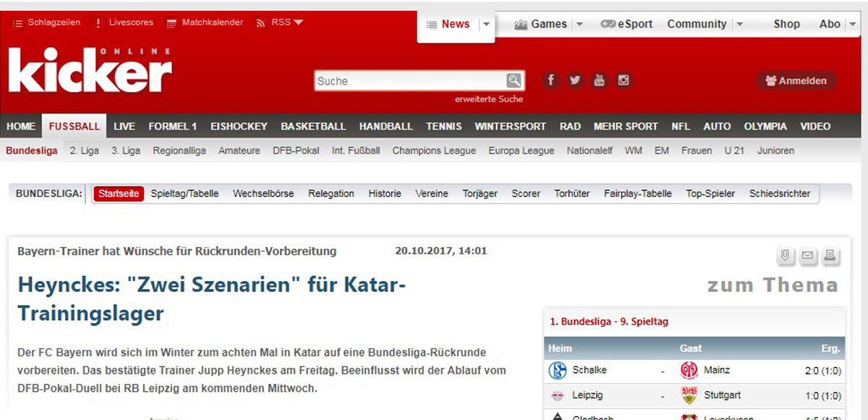Click the Schalke club crest
Image resolution: width=868 pixels, height=420 pixels.
point(558,370)
